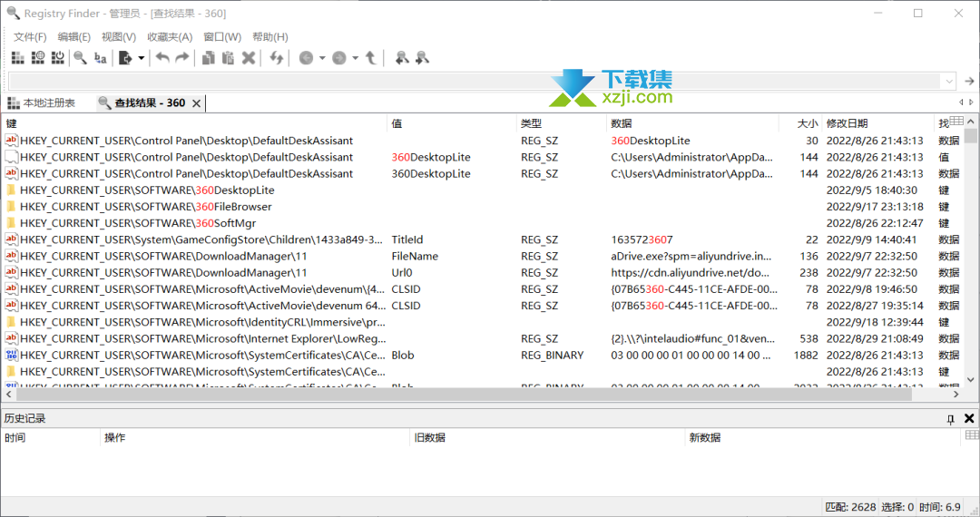Click results vertical scrollbar down arrow
This screenshot has height=517, width=980.
[x=971, y=379]
